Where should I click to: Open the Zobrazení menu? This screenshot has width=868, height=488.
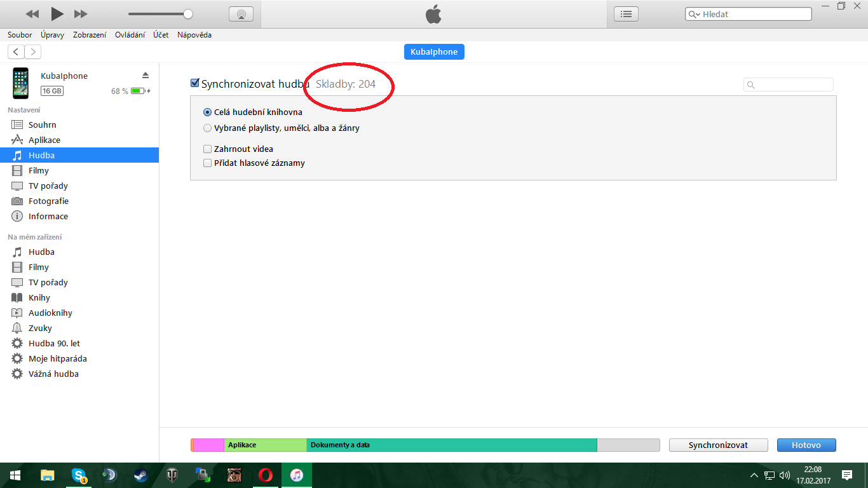click(90, 35)
